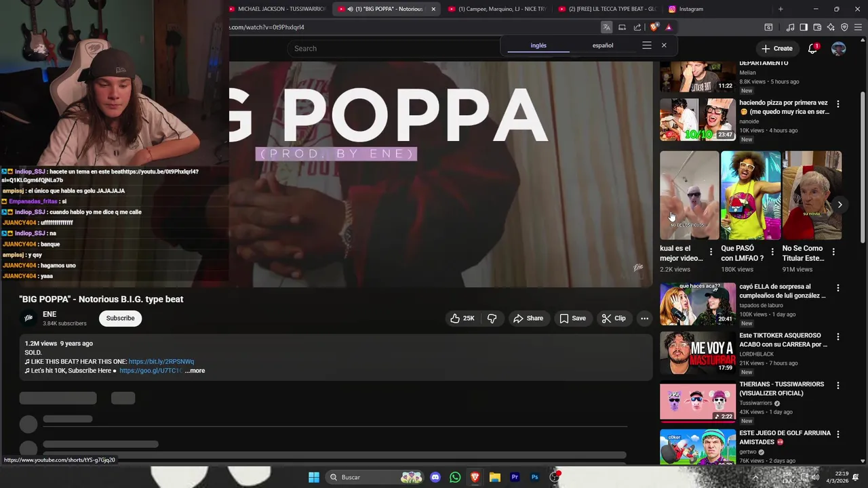Viewport: 868px width, 488px height.
Task: Switch to LIL TECCA TYPE BEAT tab
Action: 607,9
